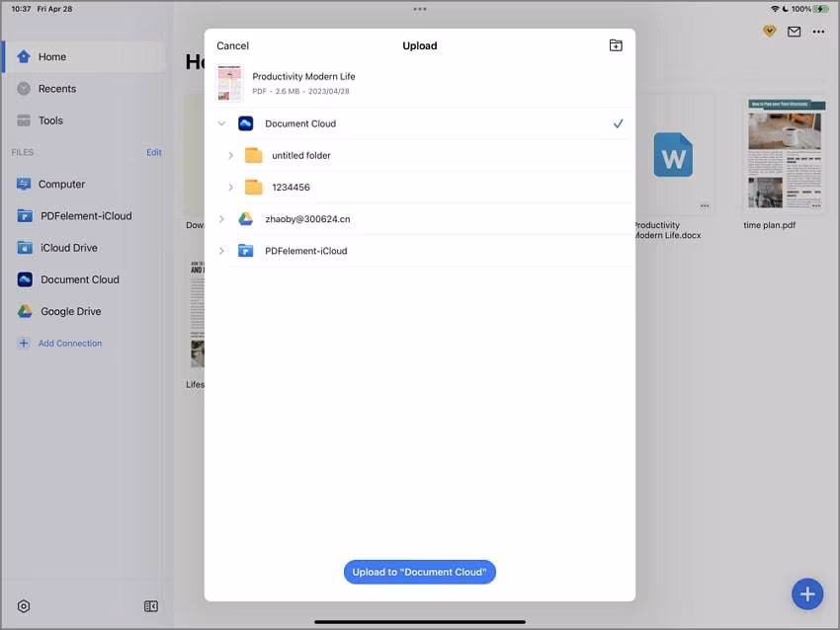Image resolution: width=840 pixels, height=630 pixels.
Task: Collapse the Document Cloud tree row
Action: [221, 123]
